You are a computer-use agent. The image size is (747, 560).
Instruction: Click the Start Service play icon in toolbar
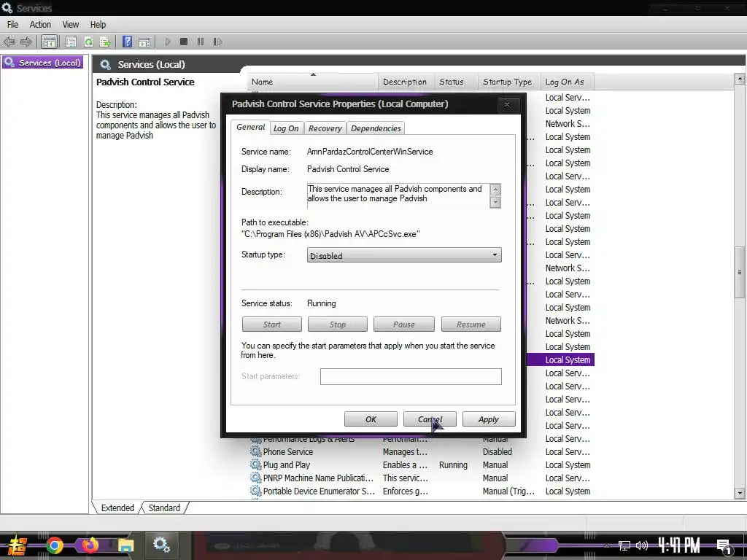tap(168, 42)
